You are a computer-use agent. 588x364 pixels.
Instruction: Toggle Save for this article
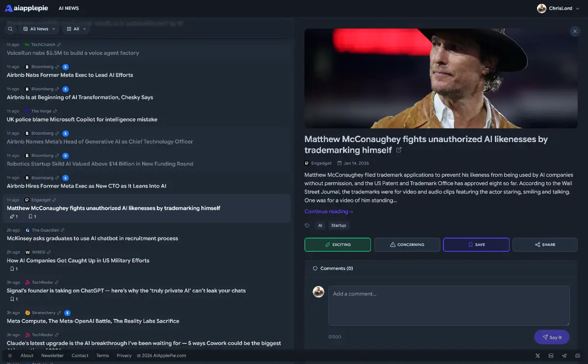[x=476, y=244]
